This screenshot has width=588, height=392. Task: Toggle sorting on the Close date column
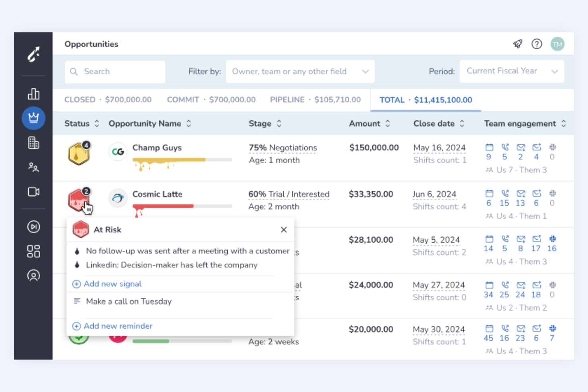click(x=462, y=124)
